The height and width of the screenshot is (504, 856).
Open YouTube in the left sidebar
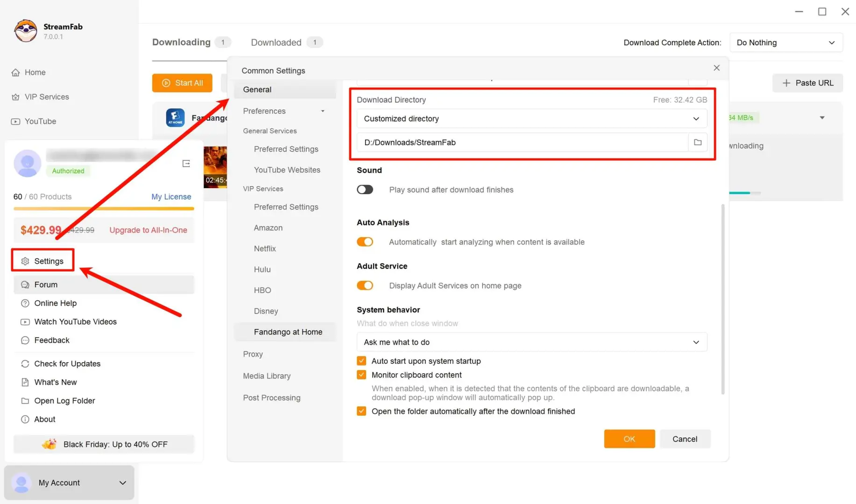coord(34,121)
